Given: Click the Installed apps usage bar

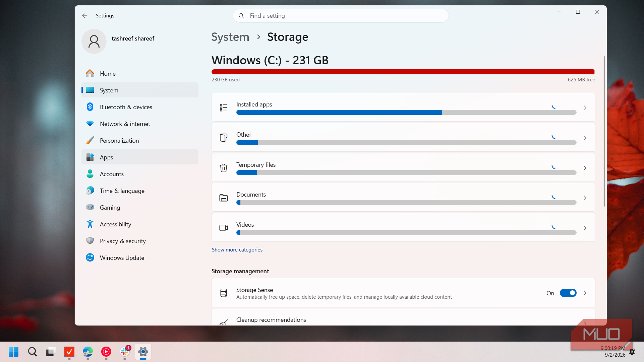Looking at the screenshot, I should (x=406, y=113).
